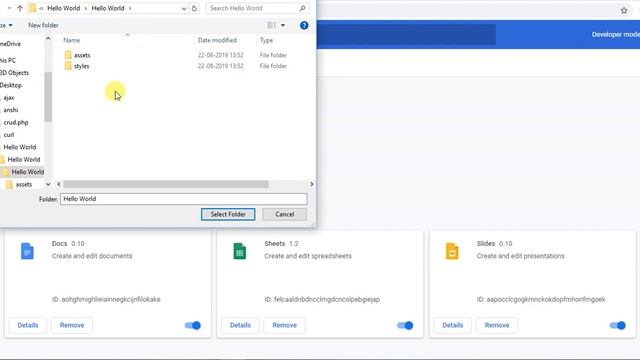Sort files by Date modified column
The image size is (640, 360).
click(217, 40)
